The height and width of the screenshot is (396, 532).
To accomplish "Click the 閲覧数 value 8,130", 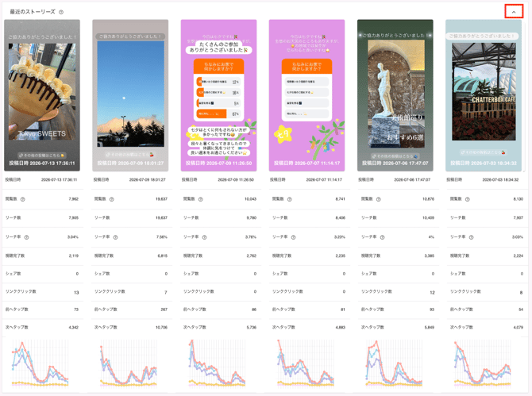I will tap(518, 199).
